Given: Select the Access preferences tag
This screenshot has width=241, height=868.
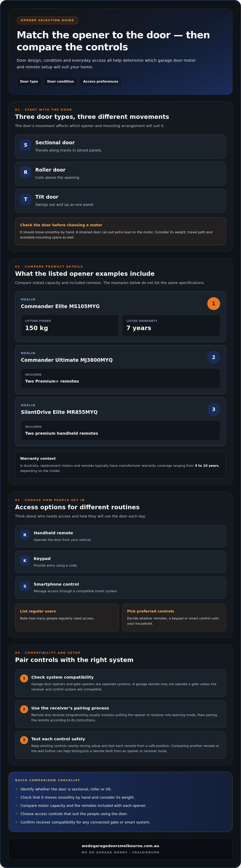Looking at the screenshot, I should (x=101, y=82).
